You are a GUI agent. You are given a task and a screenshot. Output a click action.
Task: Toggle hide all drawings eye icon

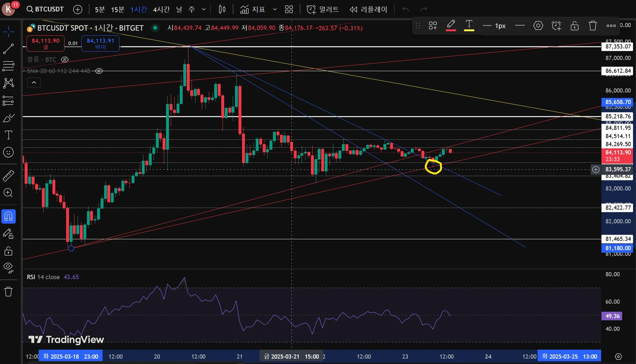pyautogui.click(x=8, y=268)
